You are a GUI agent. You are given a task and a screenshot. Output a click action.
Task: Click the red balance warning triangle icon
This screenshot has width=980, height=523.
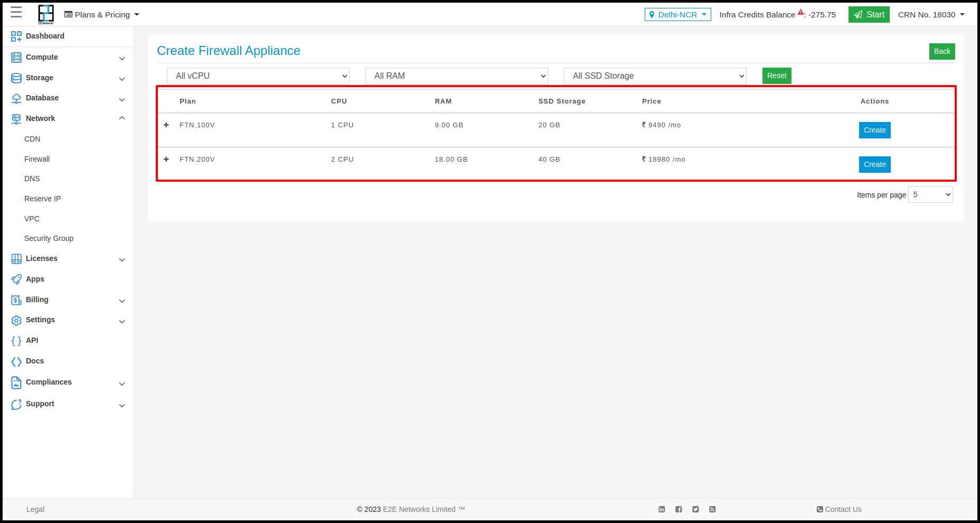coord(800,12)
